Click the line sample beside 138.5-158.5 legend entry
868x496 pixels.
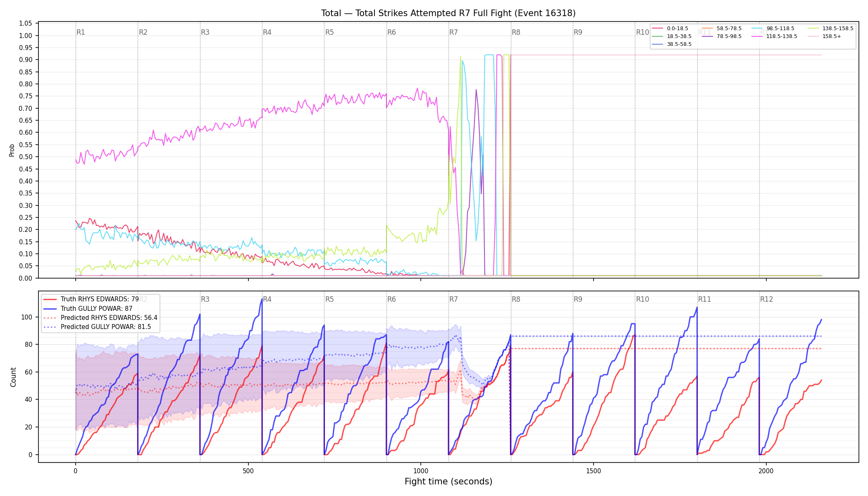pos(813,29)
